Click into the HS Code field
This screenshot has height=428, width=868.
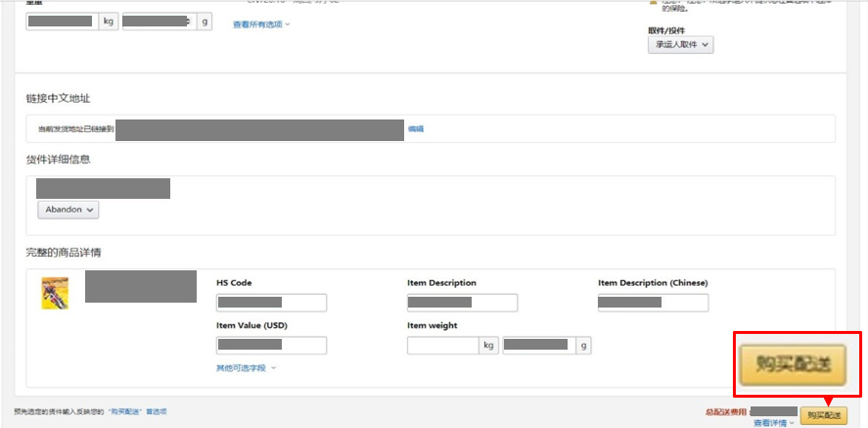tap(271, 303)
